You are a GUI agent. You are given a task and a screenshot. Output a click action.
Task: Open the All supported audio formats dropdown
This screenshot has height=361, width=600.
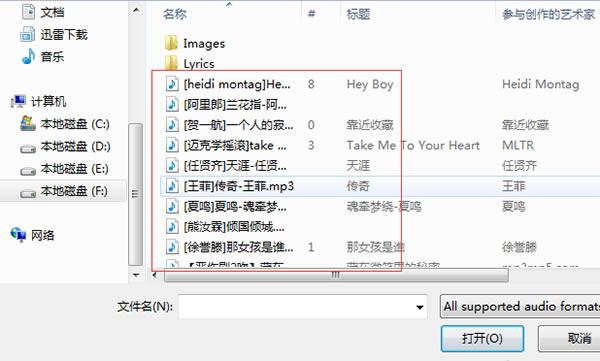(x=520, y=306)
